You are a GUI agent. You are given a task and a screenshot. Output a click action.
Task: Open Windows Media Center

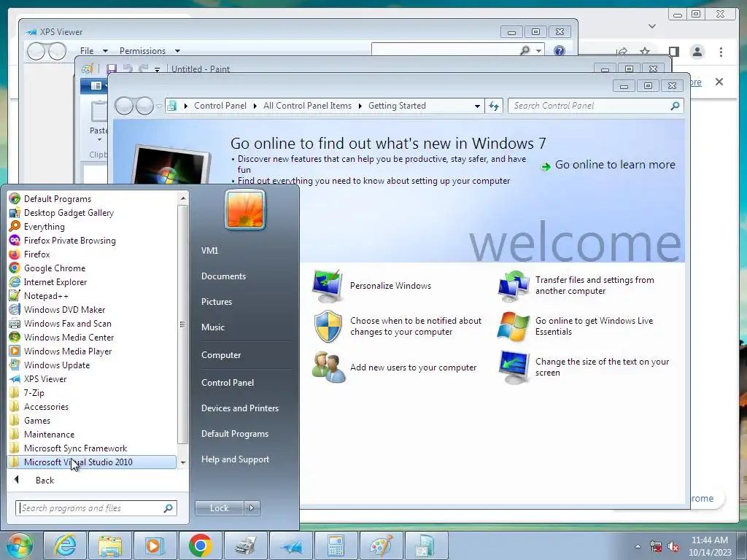tap(69, 337)
